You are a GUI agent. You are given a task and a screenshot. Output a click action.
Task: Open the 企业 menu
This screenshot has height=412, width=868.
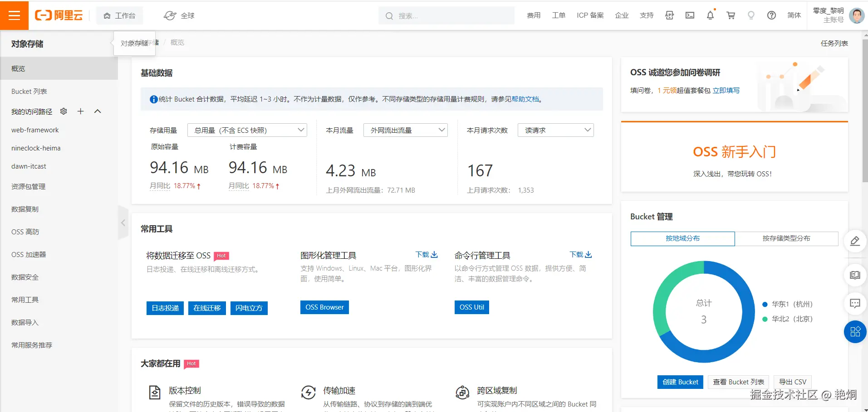coord(622,15)
